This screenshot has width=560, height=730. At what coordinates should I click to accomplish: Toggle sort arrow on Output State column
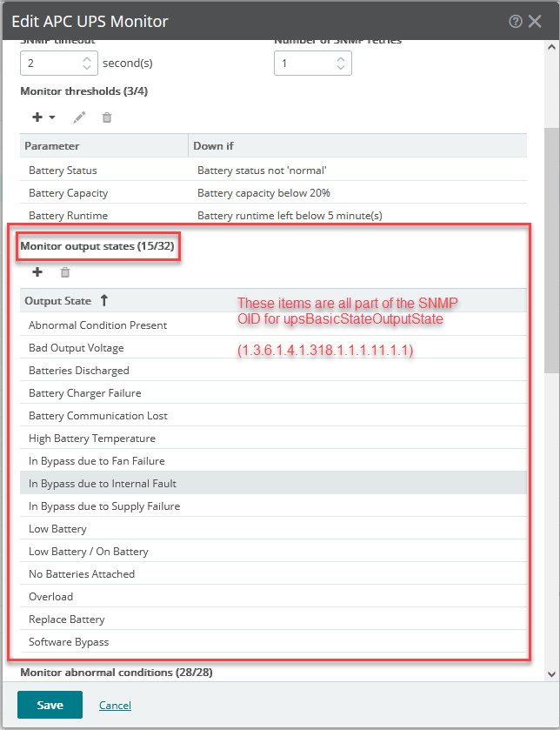(104, 301)
